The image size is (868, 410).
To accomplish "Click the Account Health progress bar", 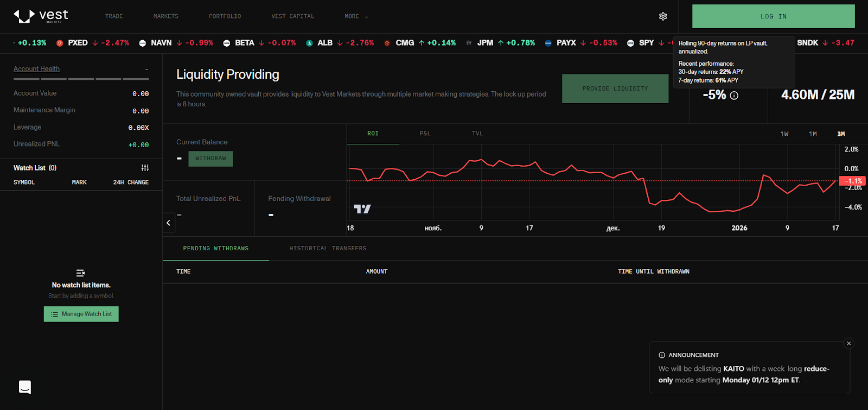I will (81, 79).
